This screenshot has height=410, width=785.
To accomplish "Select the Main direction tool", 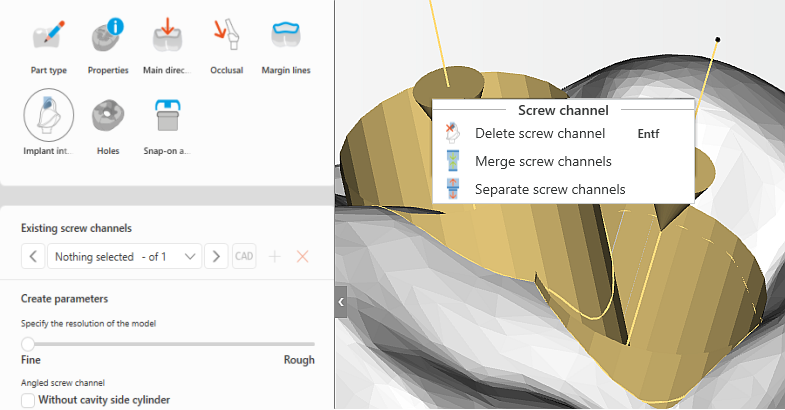I will tap(167, 47).
